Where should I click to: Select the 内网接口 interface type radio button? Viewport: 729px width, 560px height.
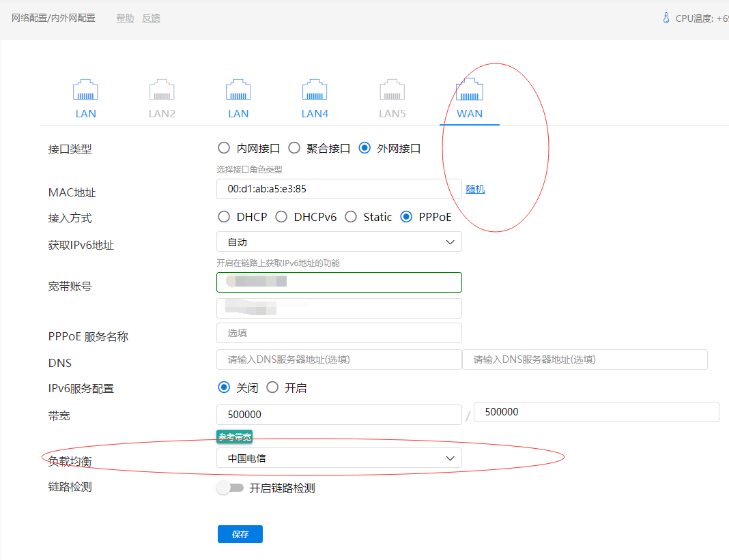[x=223, y=148]
